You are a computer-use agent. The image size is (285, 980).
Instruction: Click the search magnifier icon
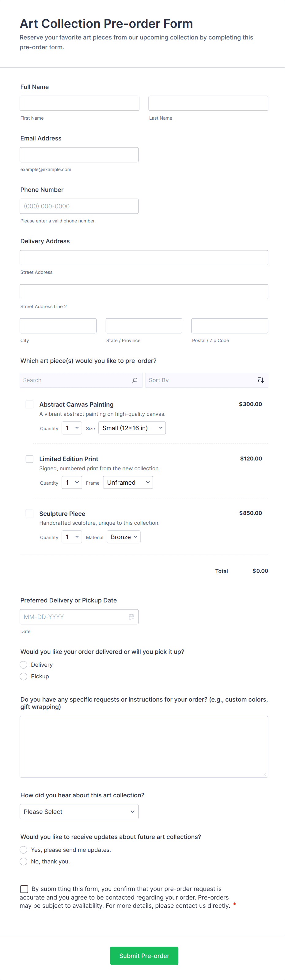point(135,380)
